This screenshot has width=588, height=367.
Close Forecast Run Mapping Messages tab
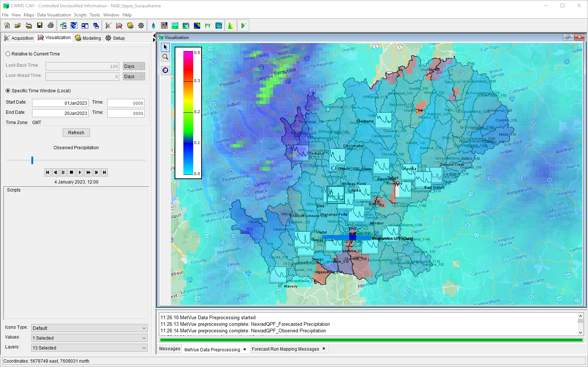pos(324,349)
